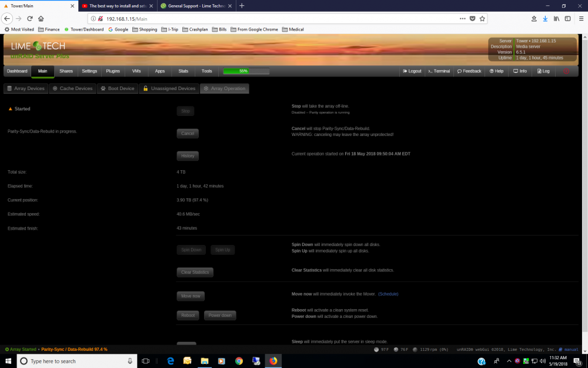Open the Stats tab
This screenshot has height=368, width=588.
[x=183, y=71]
